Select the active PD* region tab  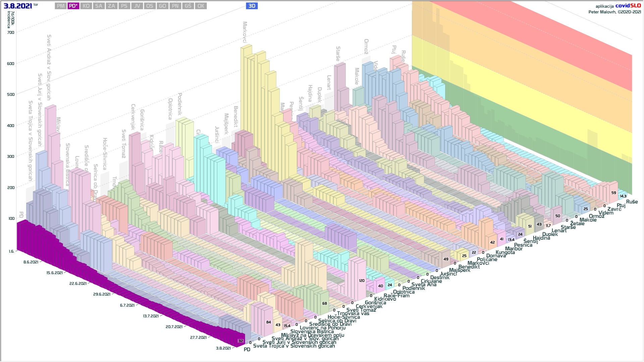(73, 6)
